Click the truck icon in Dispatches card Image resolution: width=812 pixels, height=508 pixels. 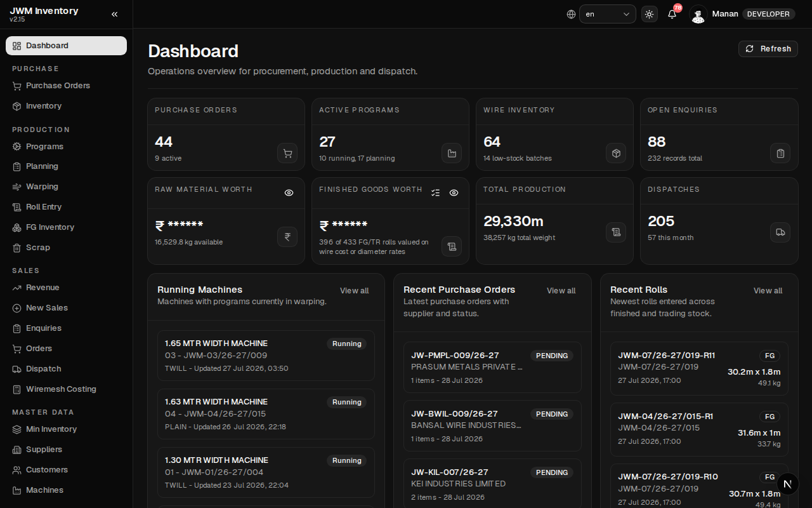point(780,232)
